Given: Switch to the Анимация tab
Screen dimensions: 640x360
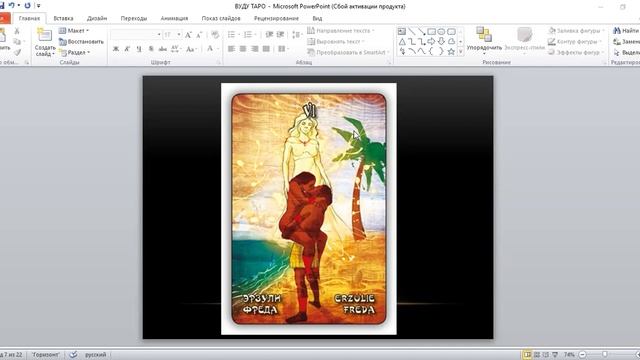Looking at the screenshot, I should pos(174,18).
